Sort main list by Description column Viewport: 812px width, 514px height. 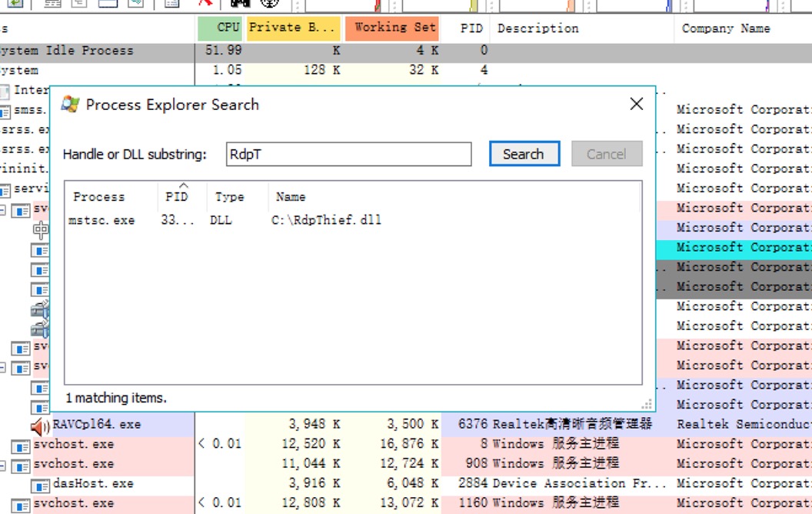(538, 28)
